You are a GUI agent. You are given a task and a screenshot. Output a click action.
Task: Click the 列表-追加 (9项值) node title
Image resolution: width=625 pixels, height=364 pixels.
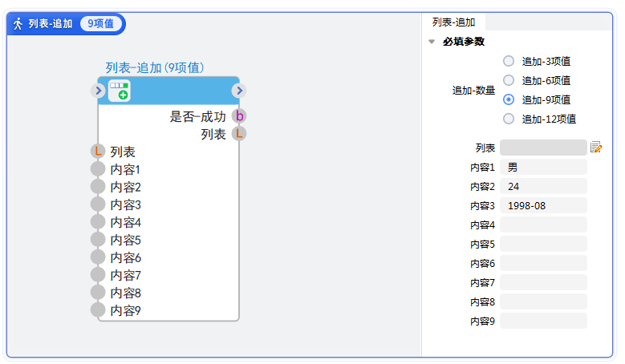155,67
